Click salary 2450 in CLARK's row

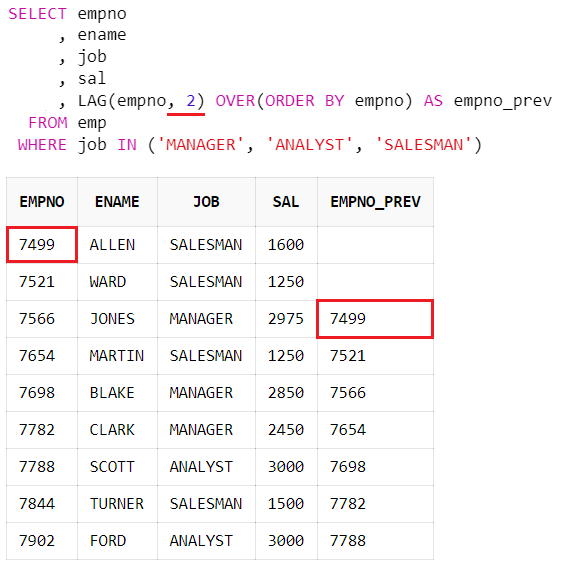click(286, 430)
